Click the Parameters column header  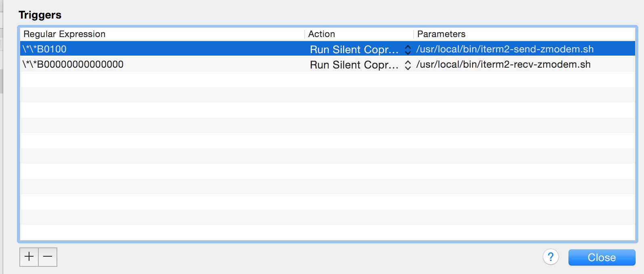pos(441,34)
